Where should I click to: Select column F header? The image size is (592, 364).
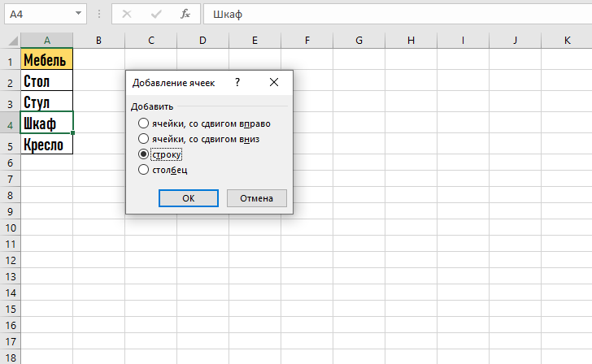point(307,41)
